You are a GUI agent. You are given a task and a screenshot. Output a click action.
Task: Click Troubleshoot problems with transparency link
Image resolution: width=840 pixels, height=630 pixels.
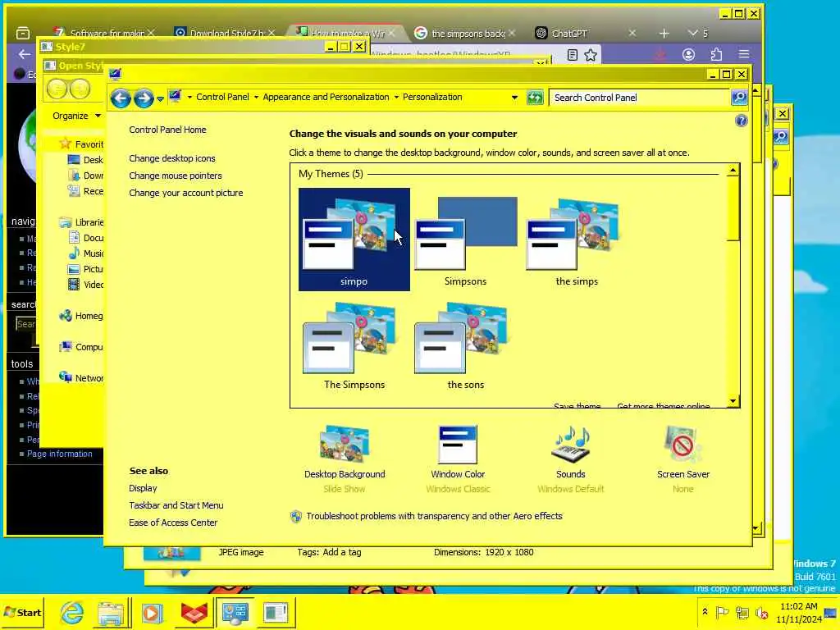[x=435, y=516]
